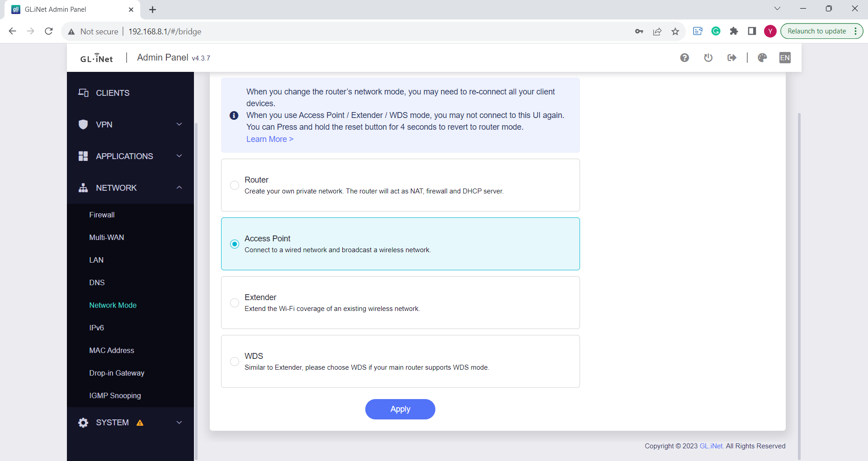Open the help documentation icon in header

coord(684,57)
